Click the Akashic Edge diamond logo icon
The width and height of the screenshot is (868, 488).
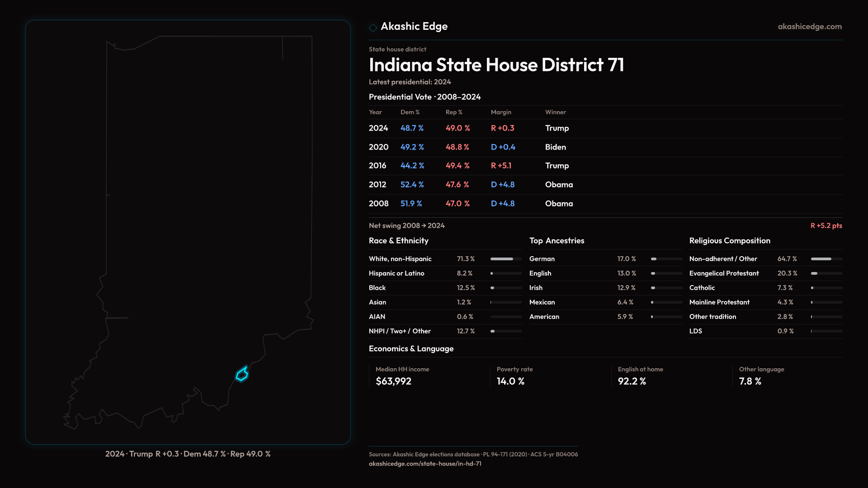[373, 28]
